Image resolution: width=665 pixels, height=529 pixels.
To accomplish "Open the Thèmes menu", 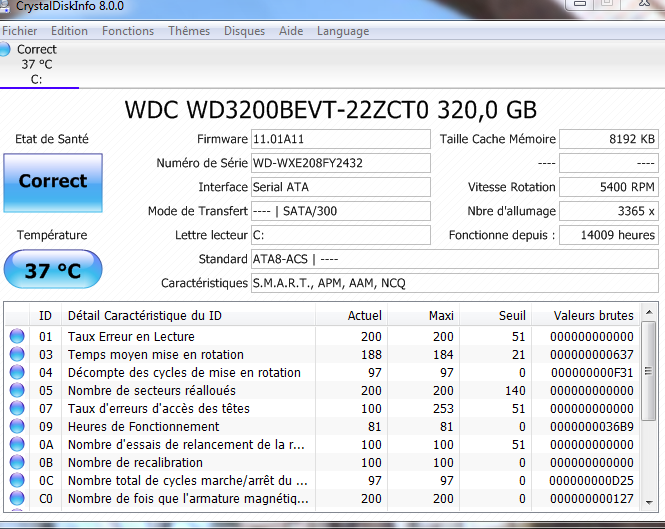I will point(189,31).
